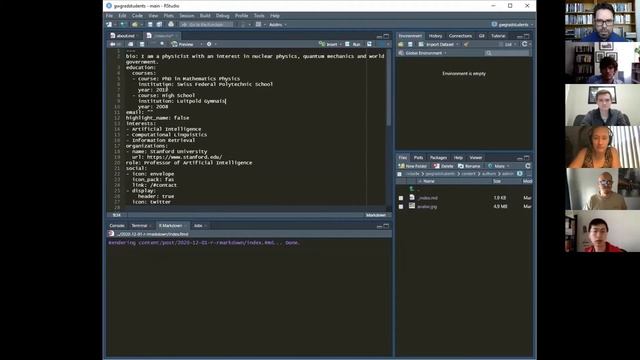
Task: Click the save workspace icon in Environment
Action: (410, 44)
